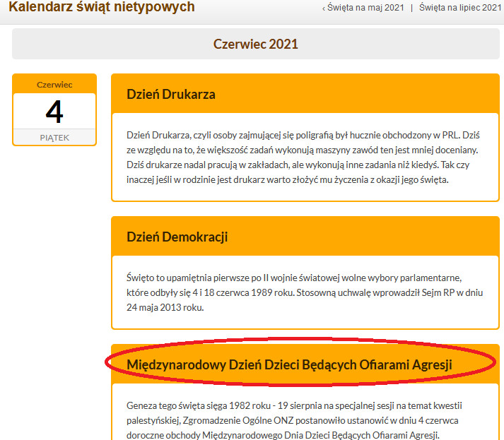The height and width of the screenshot is (440, 504).
Task: Open the Dzień Drukarza heading
Action: click(x=170, y=94)
